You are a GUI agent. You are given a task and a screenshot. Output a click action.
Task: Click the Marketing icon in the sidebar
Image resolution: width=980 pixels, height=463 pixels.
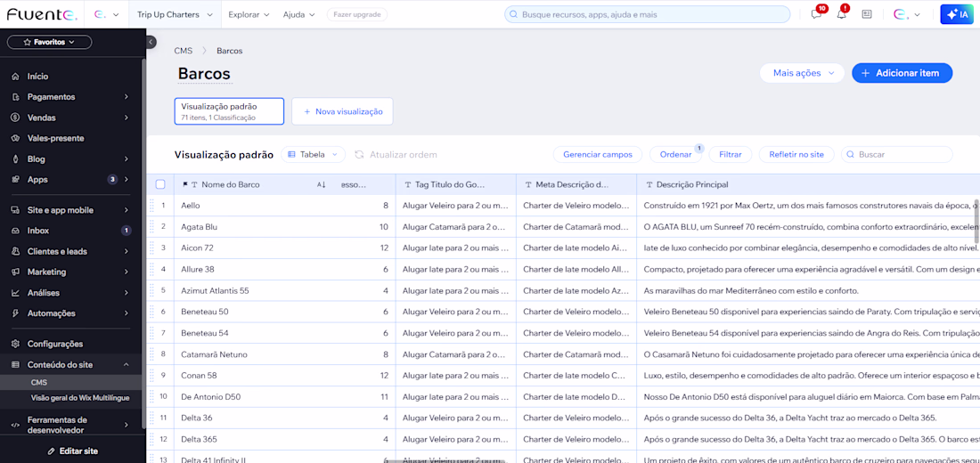pyautogui.click(x=16, y=272)
